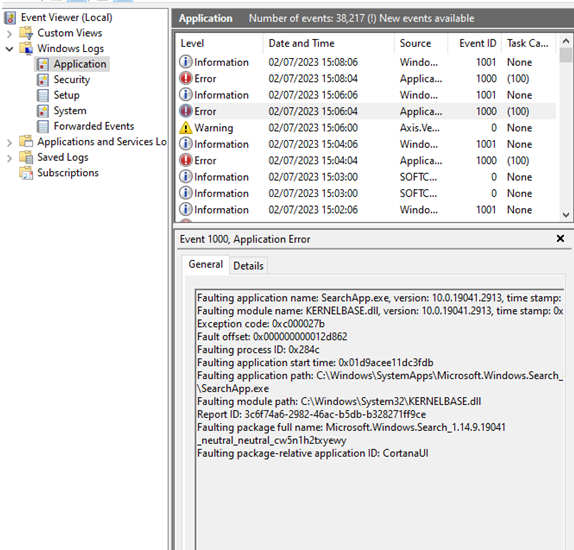Expand the Saved Logs node
574x550 pixels.
[x=10, y=158]
